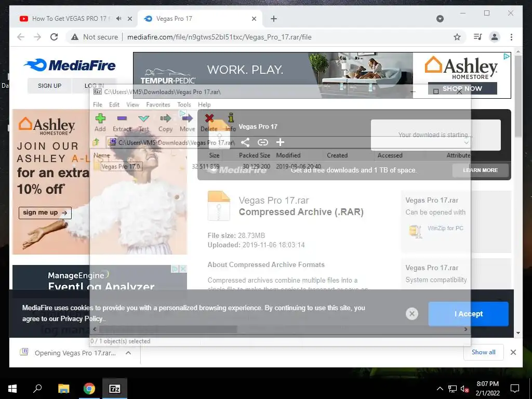Click the 7-Zip taskbar icon
Screen dimensions: 532x399
[115, 389]
